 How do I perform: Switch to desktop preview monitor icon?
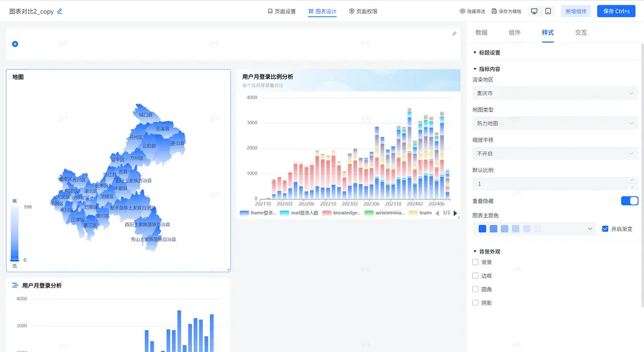click(x=534, y=11)
